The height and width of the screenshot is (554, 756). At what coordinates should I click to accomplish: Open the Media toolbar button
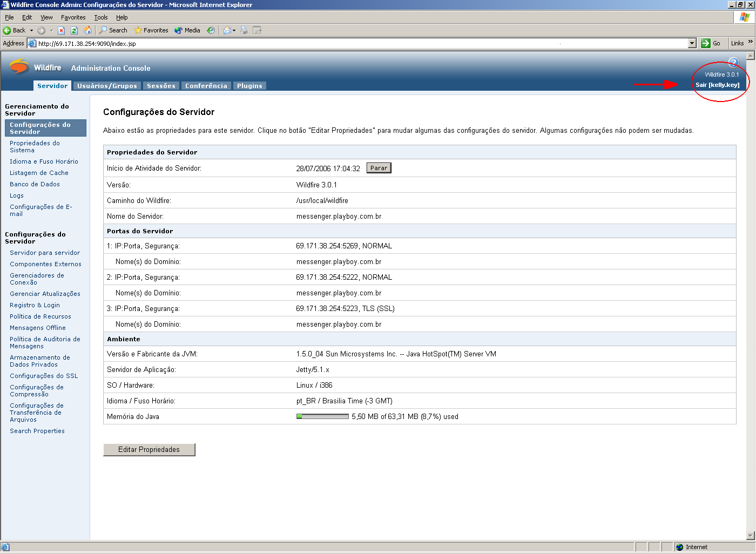pyautogui.click(x=187, y=30)
